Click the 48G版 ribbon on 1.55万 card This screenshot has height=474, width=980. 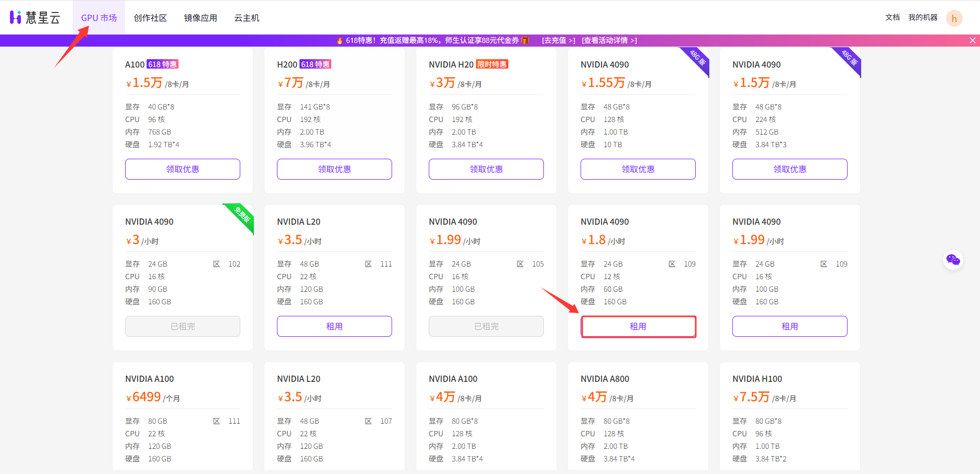(x=697, y=59)
